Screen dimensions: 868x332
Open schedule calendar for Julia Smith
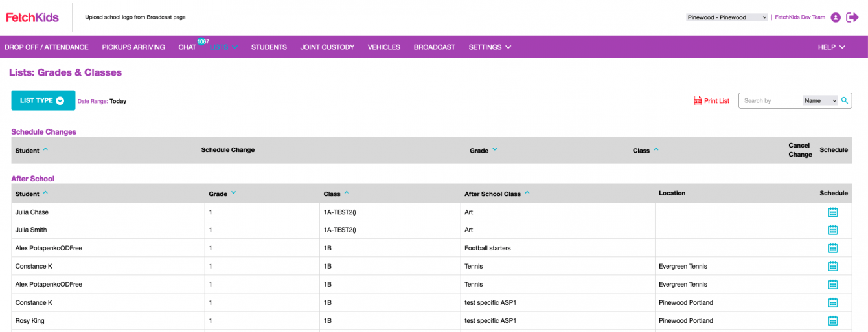coord(833,230)
